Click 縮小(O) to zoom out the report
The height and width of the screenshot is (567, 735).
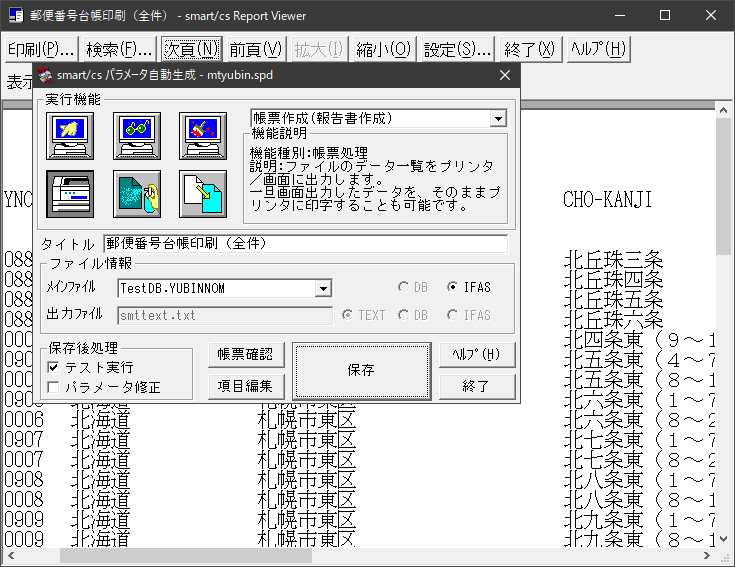pyautogui.click(x=383, y=49)
